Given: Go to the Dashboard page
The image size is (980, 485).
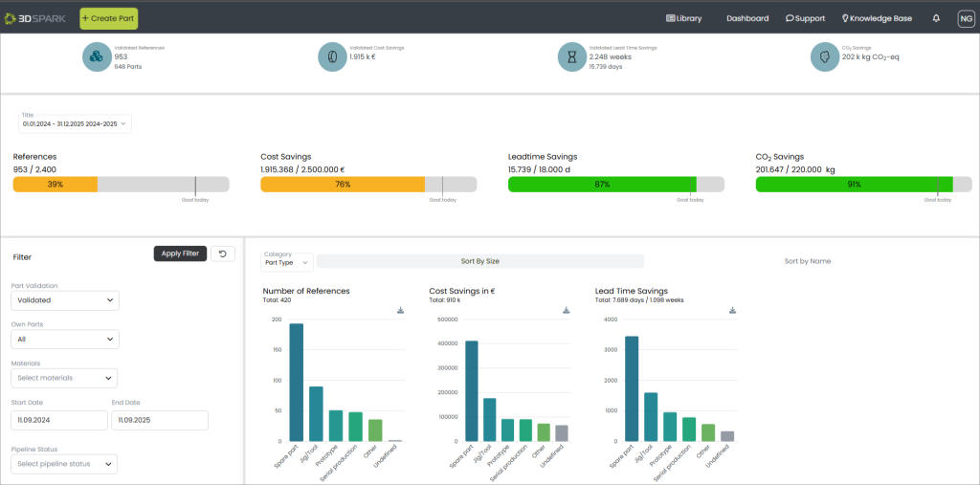Looking at the screenshot, I should click(x=746, y=18).
